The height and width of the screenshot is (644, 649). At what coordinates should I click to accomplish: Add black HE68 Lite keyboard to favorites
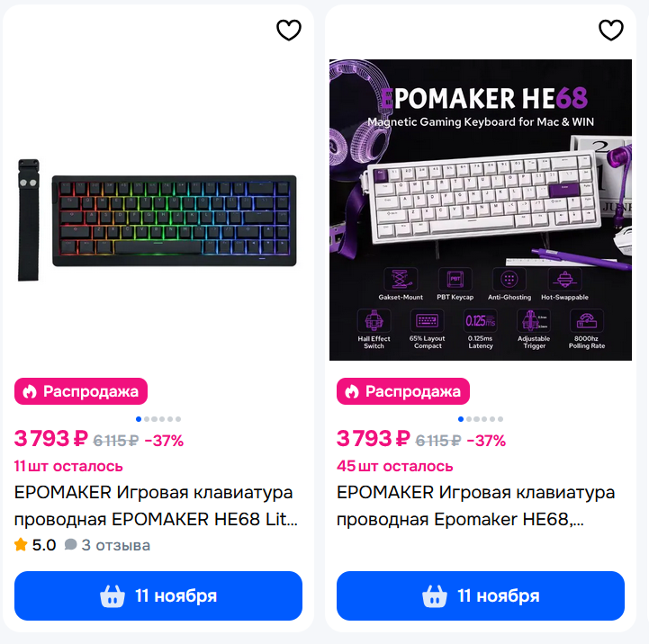pos(288,31)
